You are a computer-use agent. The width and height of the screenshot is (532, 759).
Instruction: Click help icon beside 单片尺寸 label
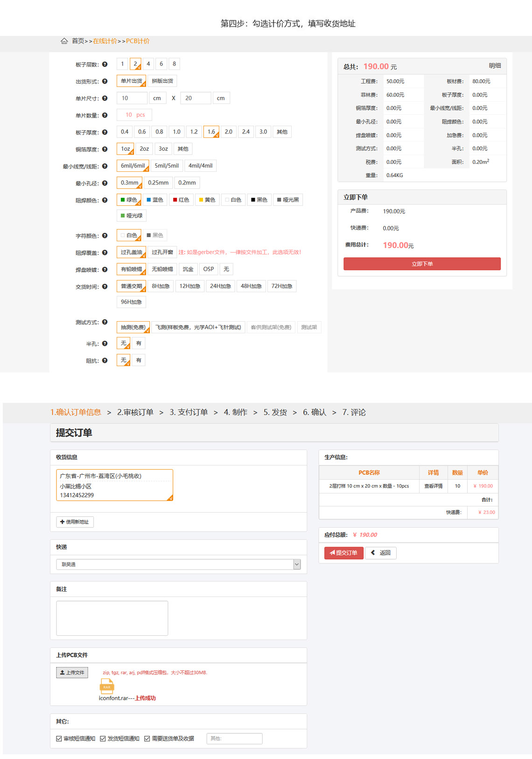pyautogui.click(x=105, y=98)
